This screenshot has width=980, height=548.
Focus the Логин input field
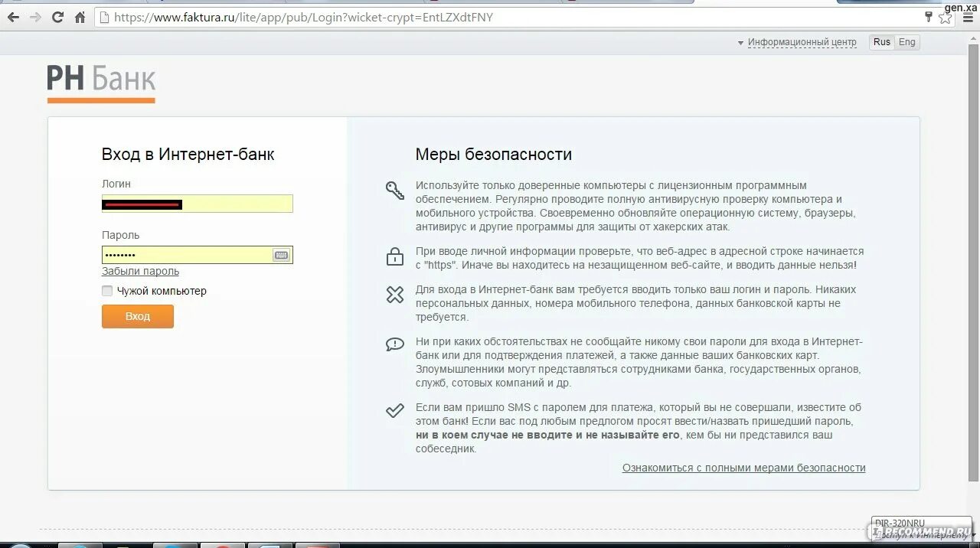click(x=198, y=204)
